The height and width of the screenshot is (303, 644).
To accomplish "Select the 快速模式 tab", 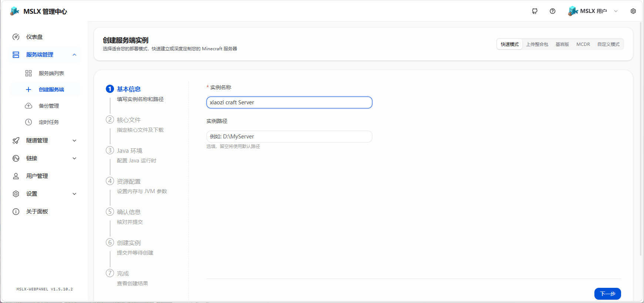I will tap(510, 44).
